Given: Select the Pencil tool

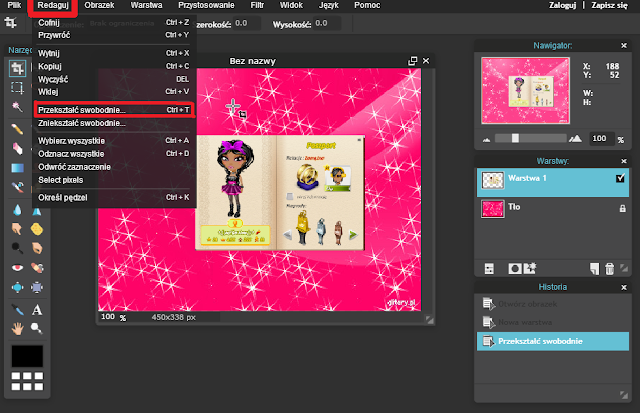Looking at the screenshot, I should pyautogui.click(x=17, y=129).
